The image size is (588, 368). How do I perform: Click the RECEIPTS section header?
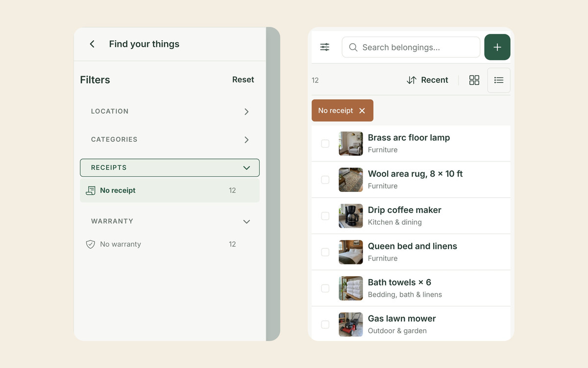point(170,168)
